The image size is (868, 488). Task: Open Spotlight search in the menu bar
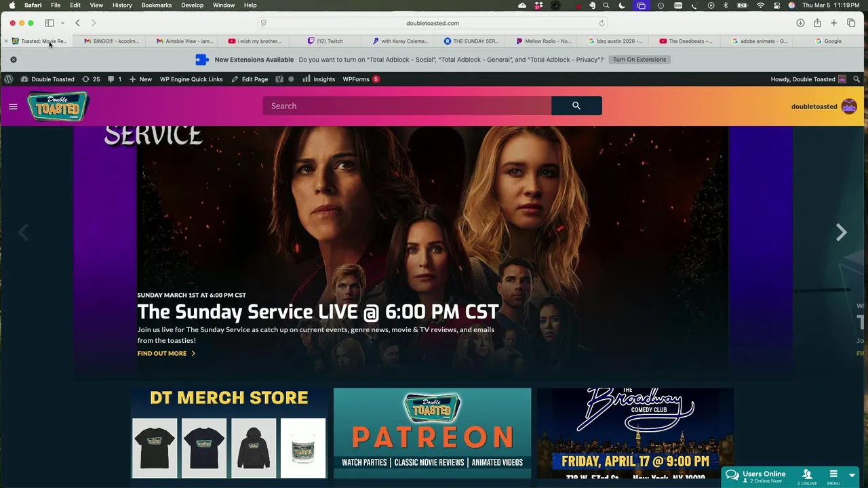[606, 5]
